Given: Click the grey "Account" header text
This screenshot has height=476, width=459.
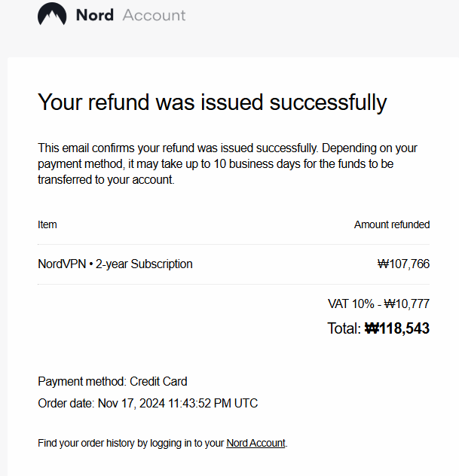Looking at the screenshot, I should 154,15.
